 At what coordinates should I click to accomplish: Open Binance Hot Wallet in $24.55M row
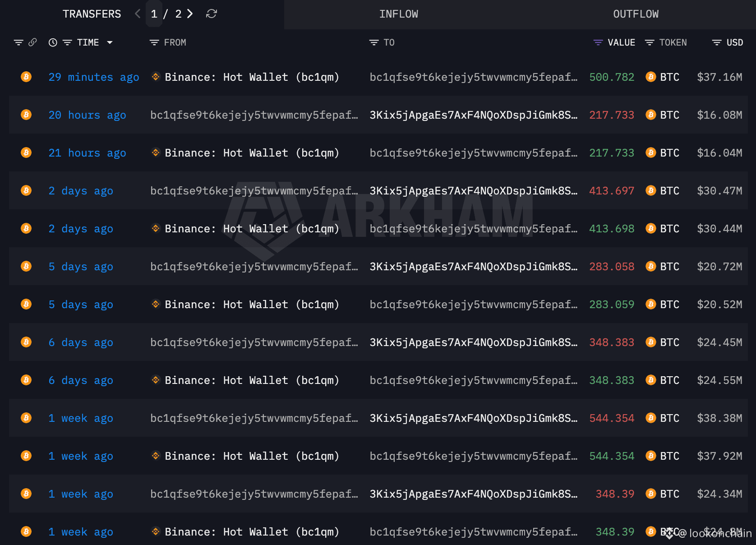(x=252, y=380)
